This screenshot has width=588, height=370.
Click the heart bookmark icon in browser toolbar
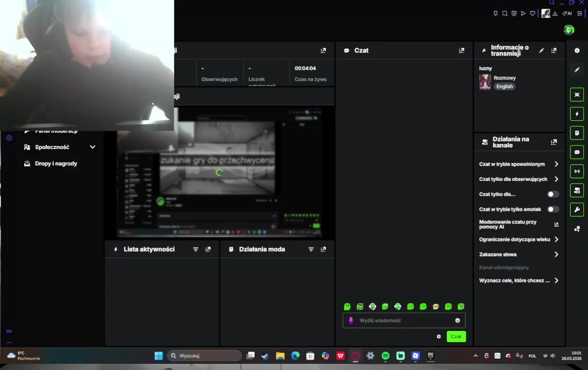point(532,13)
